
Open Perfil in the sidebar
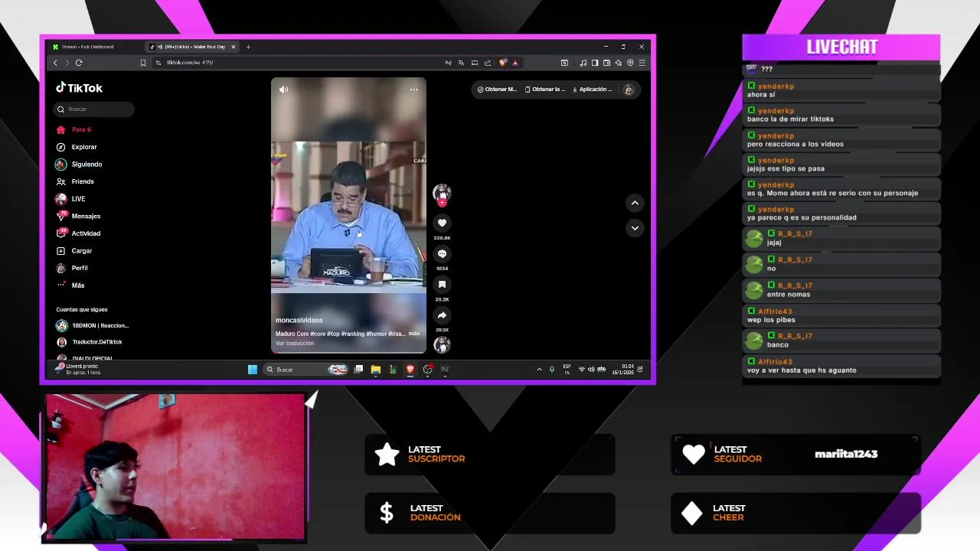[72, 268]
